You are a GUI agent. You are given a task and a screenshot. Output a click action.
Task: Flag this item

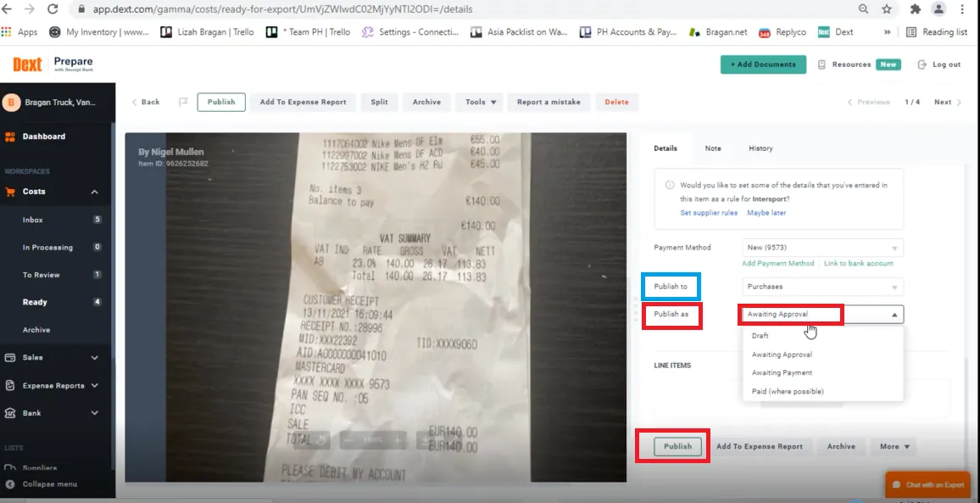tap(183, 102)
